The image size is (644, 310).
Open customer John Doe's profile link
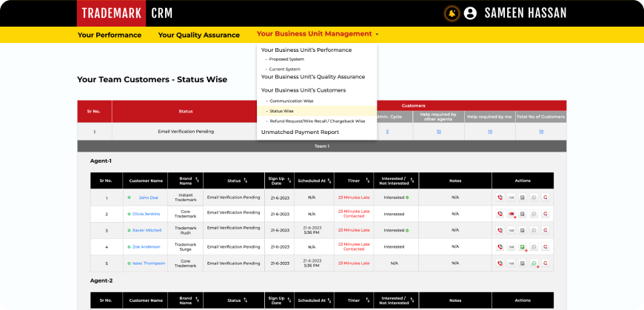point(148,198)
